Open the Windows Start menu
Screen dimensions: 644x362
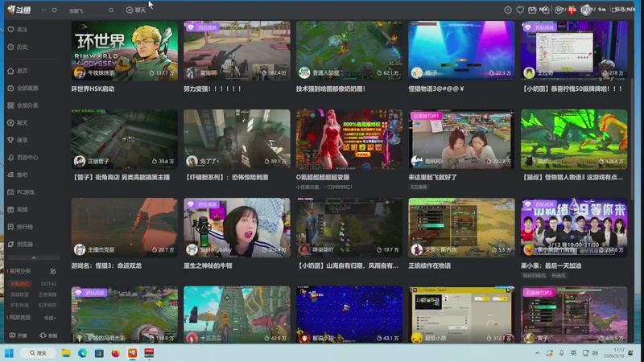(9, 353)
